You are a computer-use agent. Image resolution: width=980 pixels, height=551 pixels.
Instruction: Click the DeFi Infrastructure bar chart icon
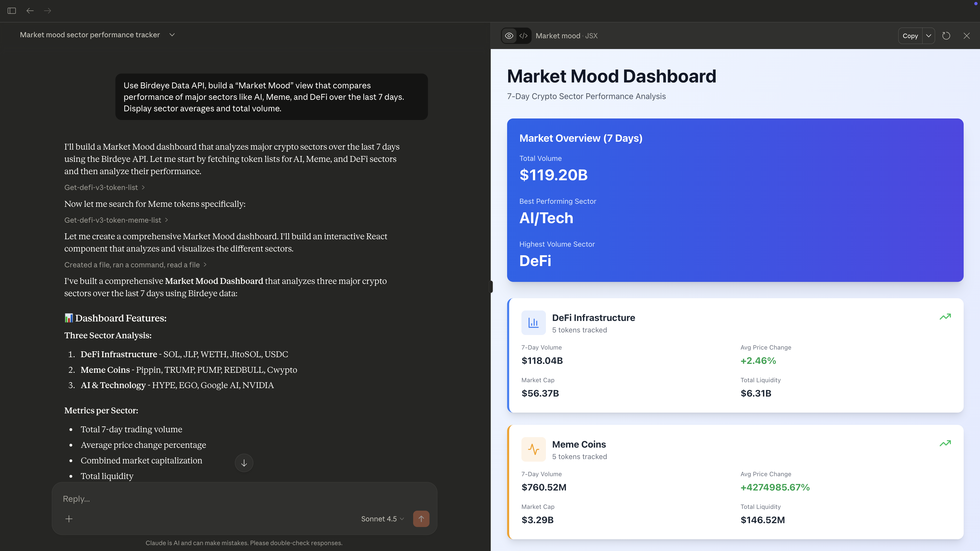533,323
